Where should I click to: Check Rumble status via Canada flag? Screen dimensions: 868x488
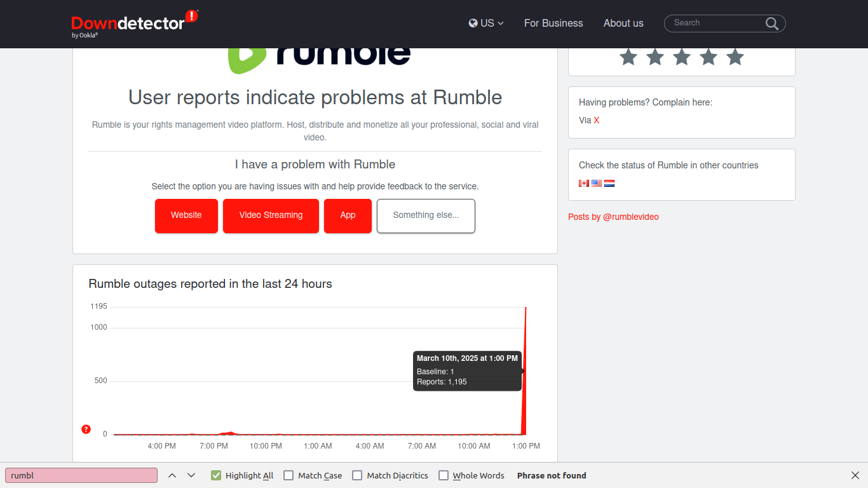point(584,183)
